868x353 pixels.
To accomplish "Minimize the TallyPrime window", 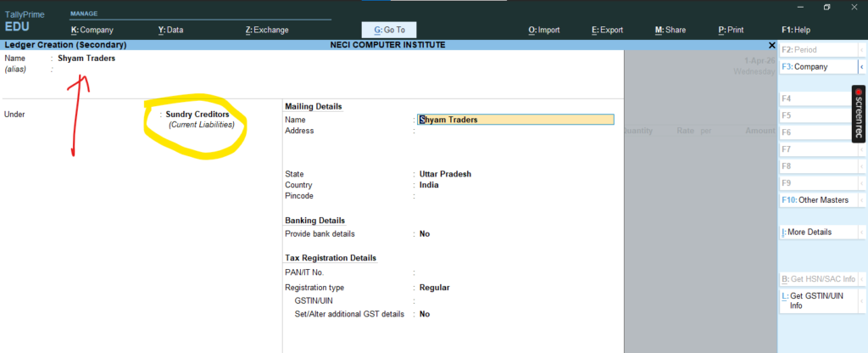I will coord(800,7).
